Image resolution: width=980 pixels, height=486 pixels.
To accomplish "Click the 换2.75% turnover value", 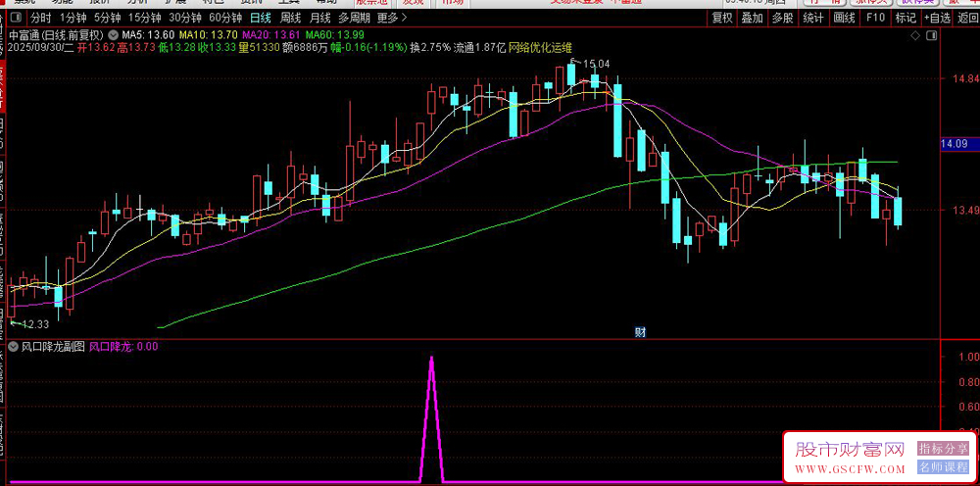I will [429, 47].
